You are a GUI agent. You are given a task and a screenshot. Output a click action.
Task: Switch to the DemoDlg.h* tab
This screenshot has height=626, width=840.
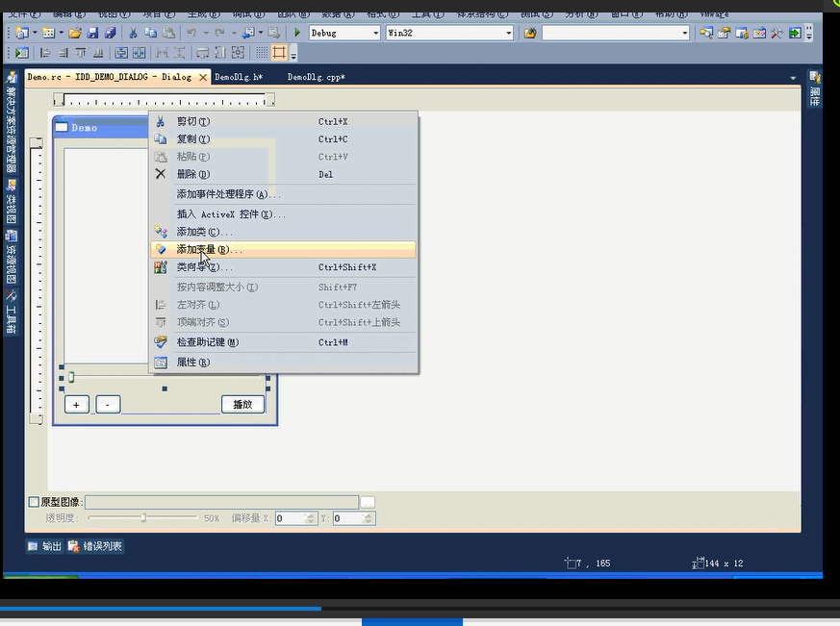point(239,77)
